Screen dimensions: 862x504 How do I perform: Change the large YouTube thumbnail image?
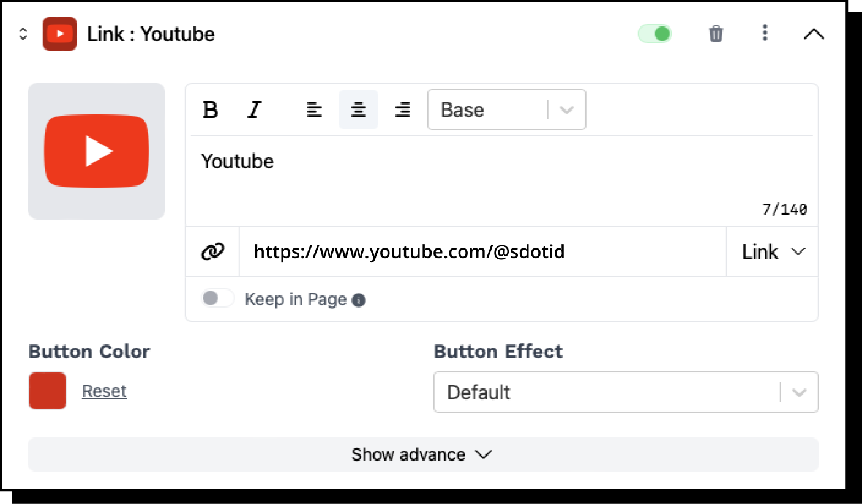point(97,151)
